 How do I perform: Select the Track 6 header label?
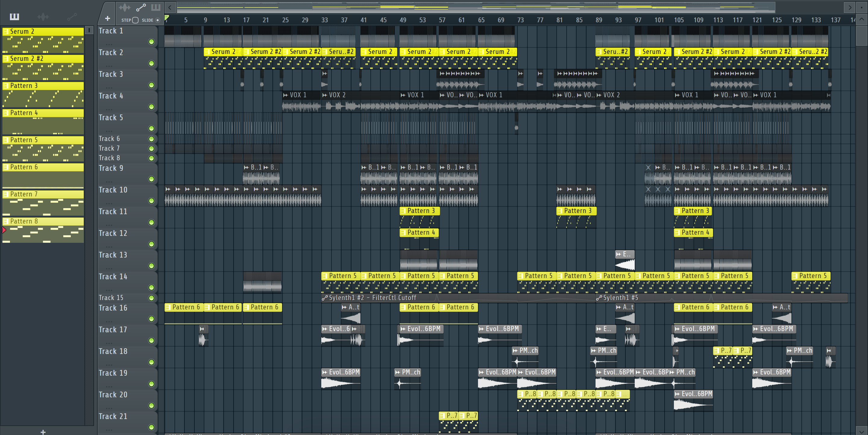pyautogui.click(x=109, y=139)
